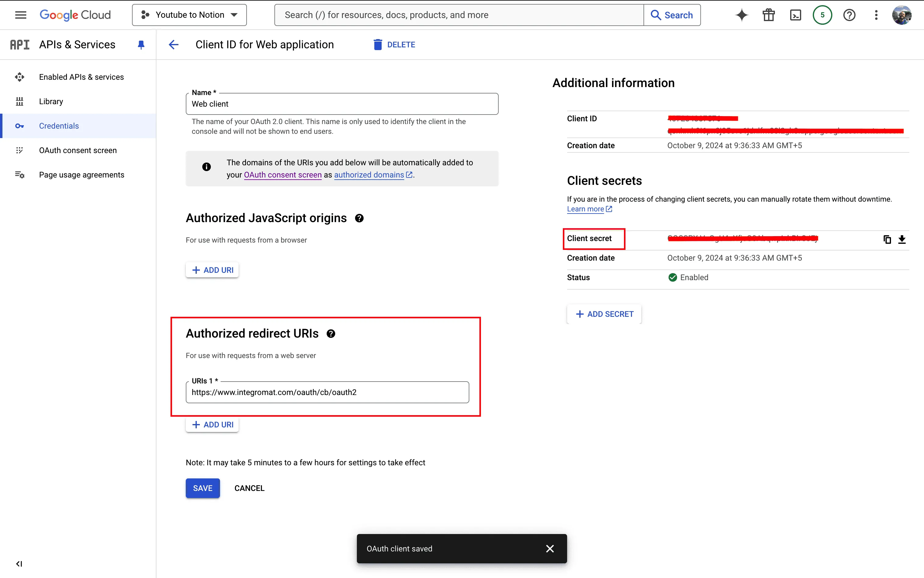
Task: Click the Enabled APIs icon in sidebar
Action: [x=20, y=77]
